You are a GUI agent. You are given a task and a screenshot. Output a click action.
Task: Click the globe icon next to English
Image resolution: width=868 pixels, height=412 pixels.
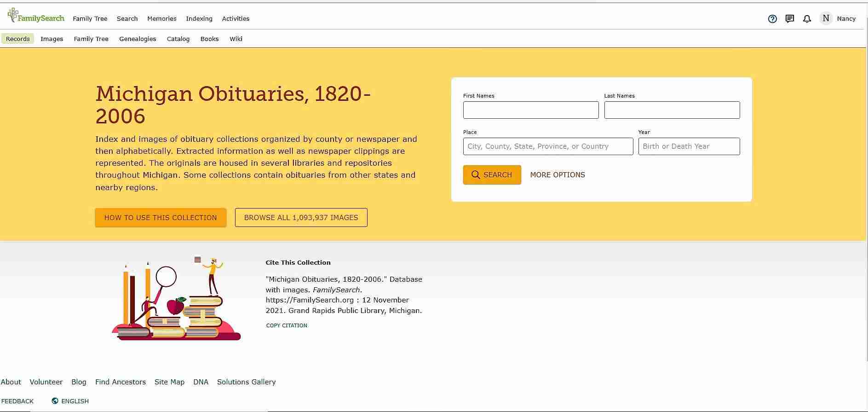[55, 401]
